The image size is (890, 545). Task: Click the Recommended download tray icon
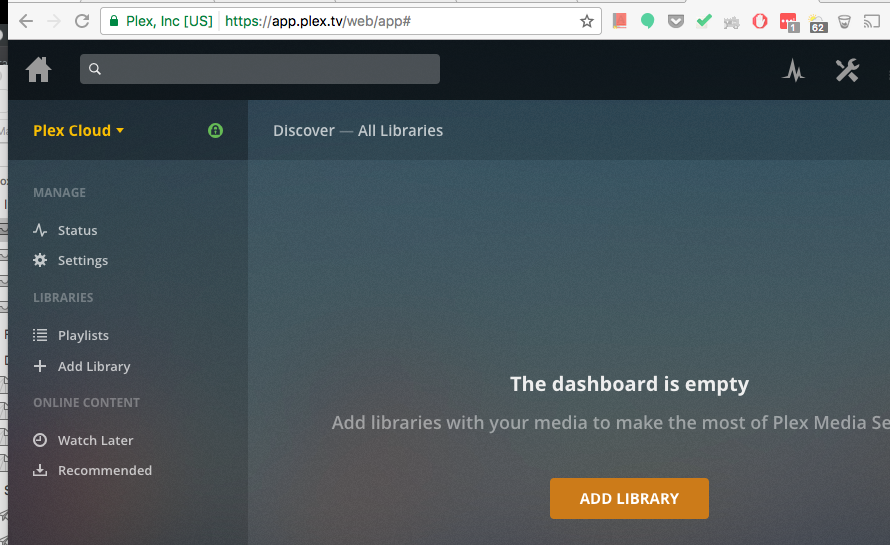coord(40,470)
